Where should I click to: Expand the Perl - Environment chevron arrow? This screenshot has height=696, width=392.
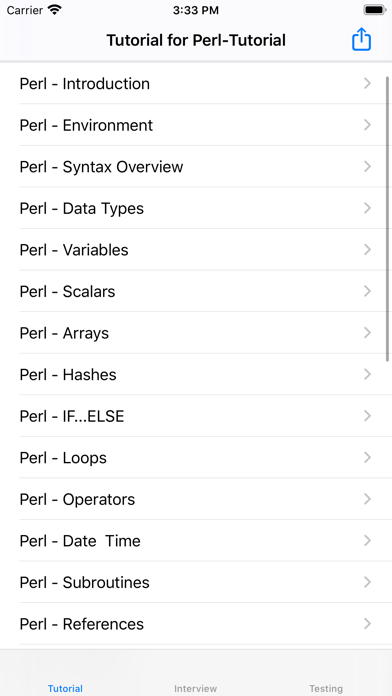pyautogui.click(x=367, y=125)
